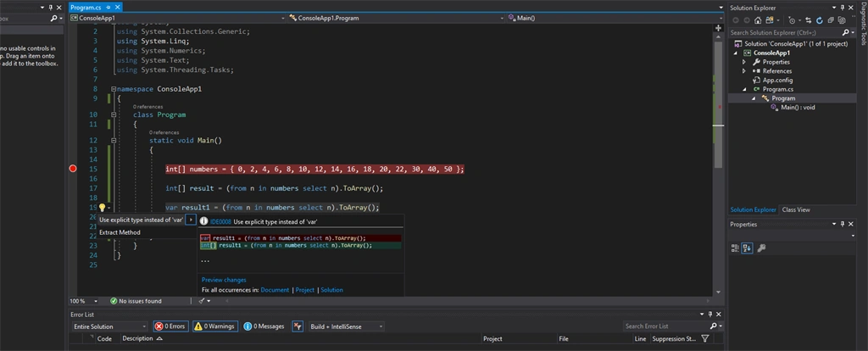868x351 pixels.
Task: Toggle the 0 Errors filter button
Action: tap(170, 326)
